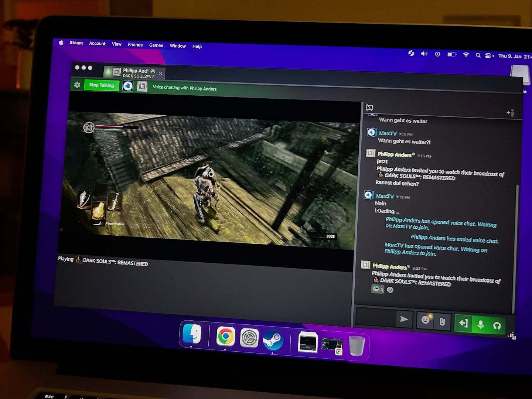Click the 'kannst dul sehen?' message
Image resolution: width=532 pixels, height=399 pixels.
pos(398,183)
